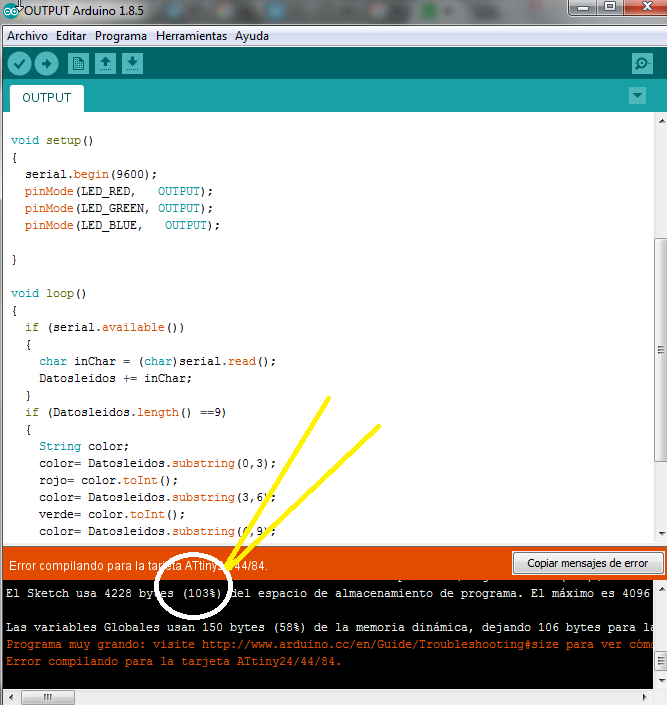
Task: Click the 'String color;' line
Action: [x=84, y=446]
